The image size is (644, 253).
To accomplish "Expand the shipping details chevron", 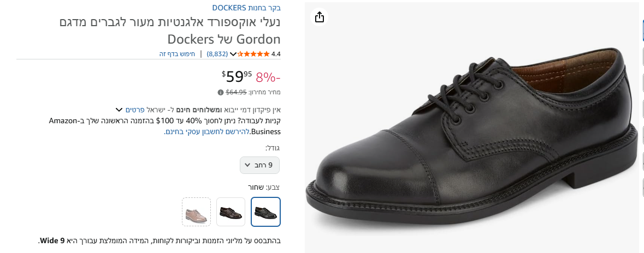I will pos(119,110).
